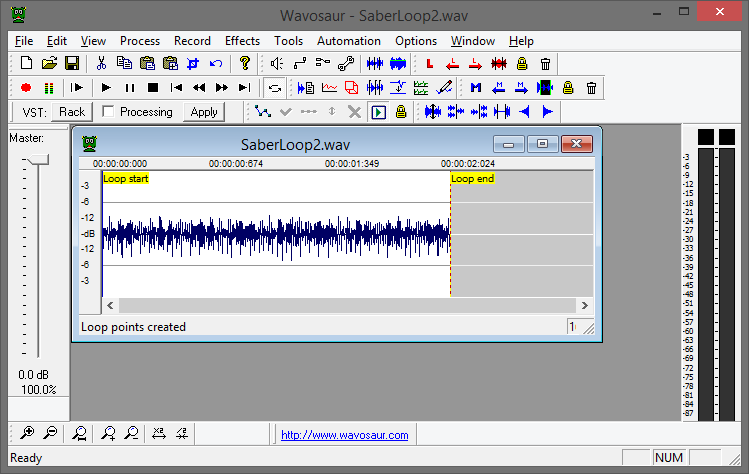Image resolution: width=749 pixels, height=474 pixels.
Task: Open the spectrum analysis red graph icon
Action: click(329, 87)
